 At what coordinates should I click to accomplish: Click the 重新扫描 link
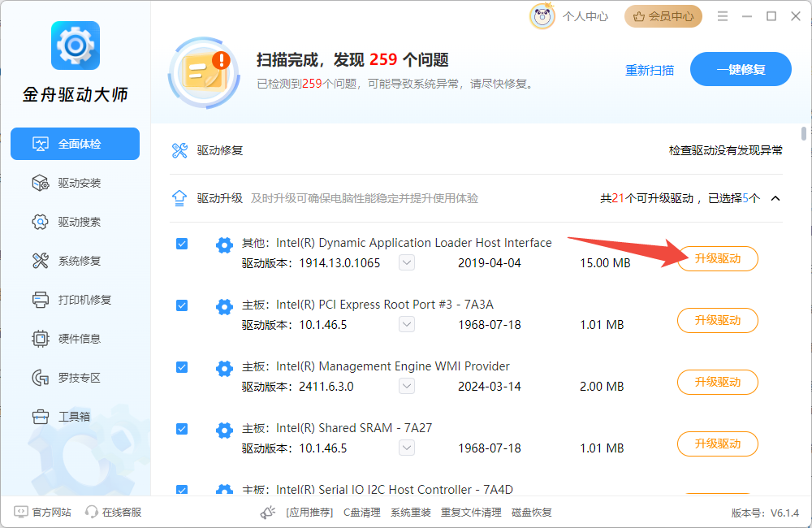[650, 70]
